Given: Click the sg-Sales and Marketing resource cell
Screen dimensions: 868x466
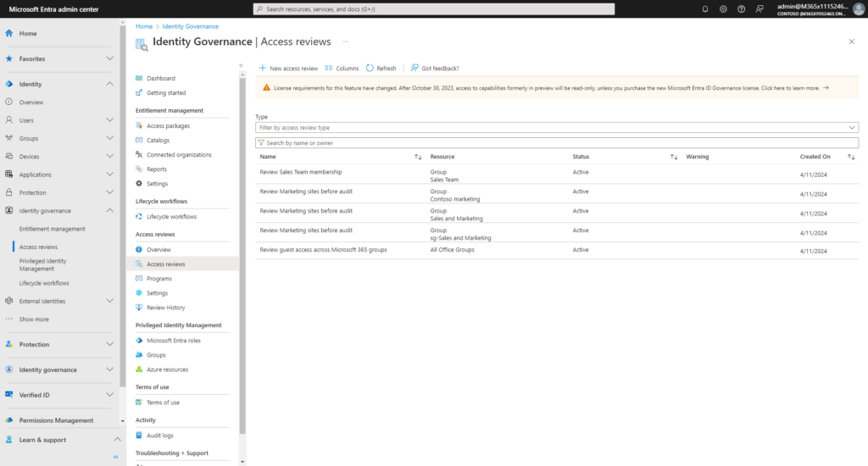Looking at the screenshot, I should [460, 238].
